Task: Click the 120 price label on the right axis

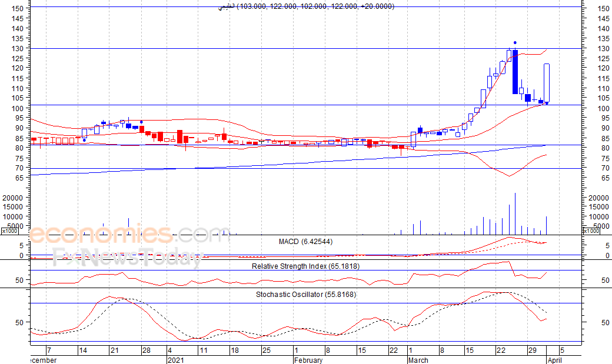Action: (603, 68)
